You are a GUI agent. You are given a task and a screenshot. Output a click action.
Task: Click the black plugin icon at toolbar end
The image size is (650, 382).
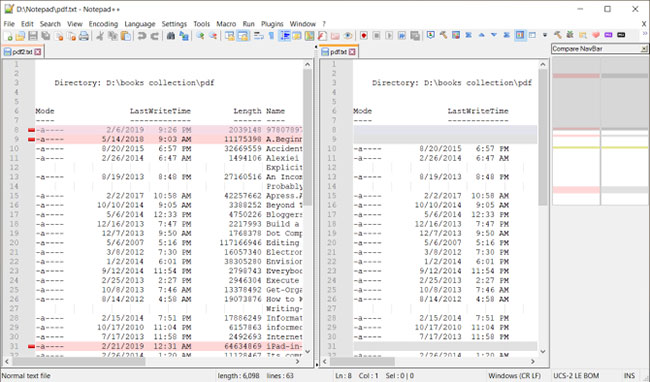[621, 35]
